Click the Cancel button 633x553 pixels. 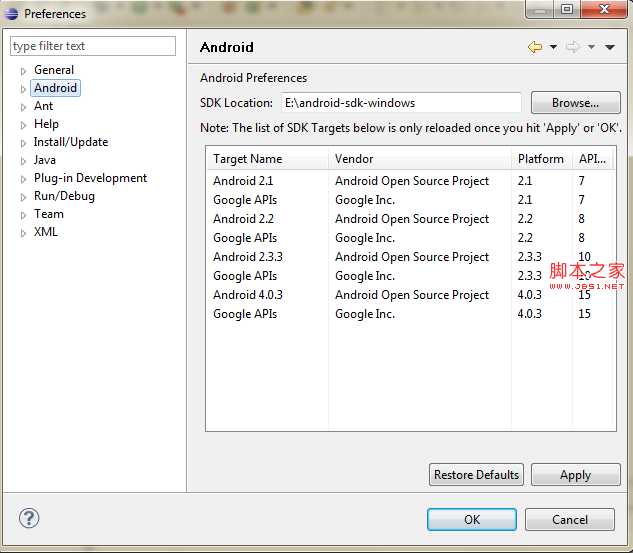coord(570,519)
